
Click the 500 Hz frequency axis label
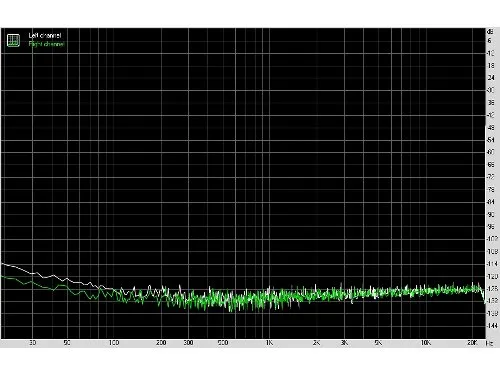point(223,343)
